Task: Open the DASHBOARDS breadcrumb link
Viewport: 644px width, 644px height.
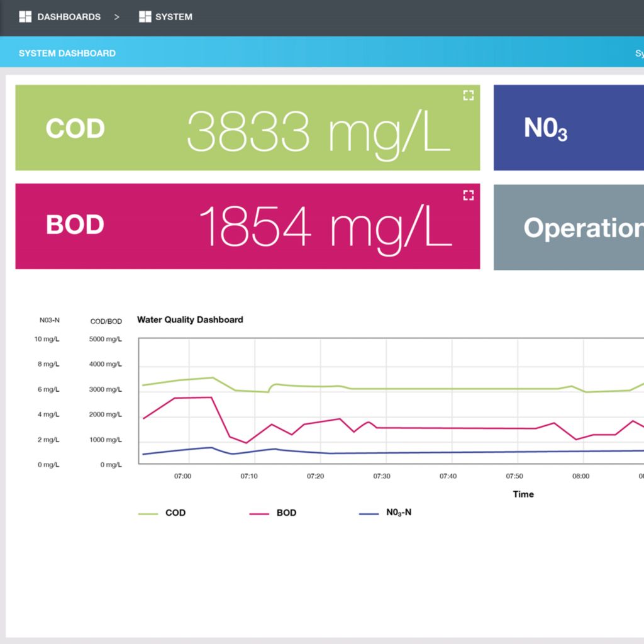Action: (x=69, y=17)
